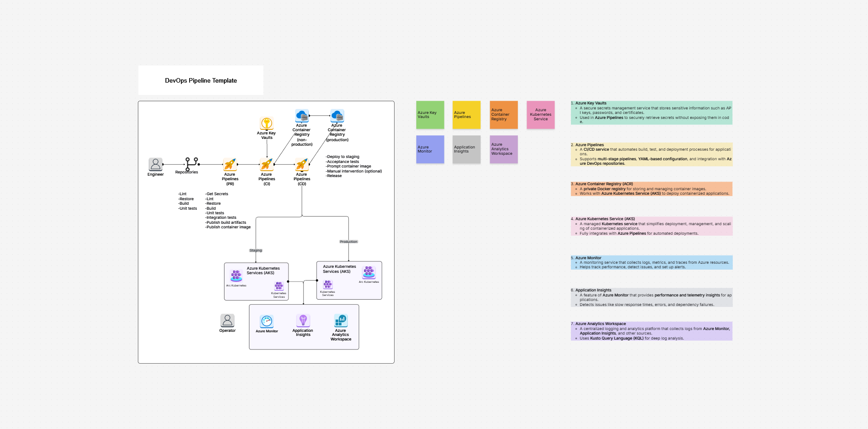Select the Azure Pipelines (CI) rocket icon
The width and height of the screenshot is (868, 429).
(x=267, y=164)
